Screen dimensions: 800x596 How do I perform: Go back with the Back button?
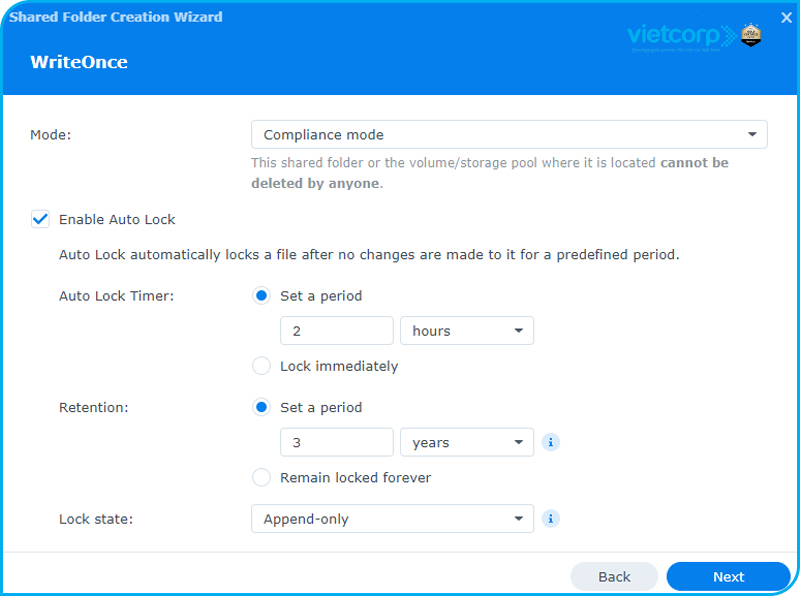(x=614, y=577)
